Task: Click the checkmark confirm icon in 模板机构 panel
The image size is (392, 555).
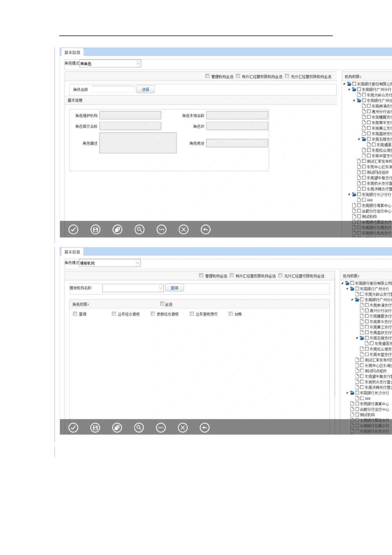Action: (73, 428)
